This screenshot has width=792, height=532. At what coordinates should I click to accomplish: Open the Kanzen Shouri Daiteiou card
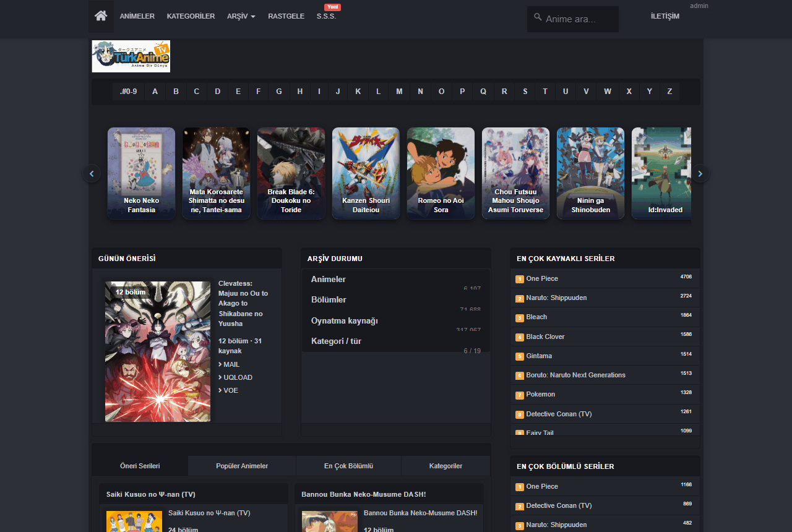pos(366,173)
